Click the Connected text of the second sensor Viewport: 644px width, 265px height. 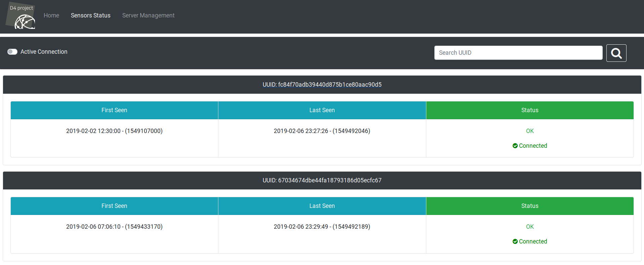(533, 241)
